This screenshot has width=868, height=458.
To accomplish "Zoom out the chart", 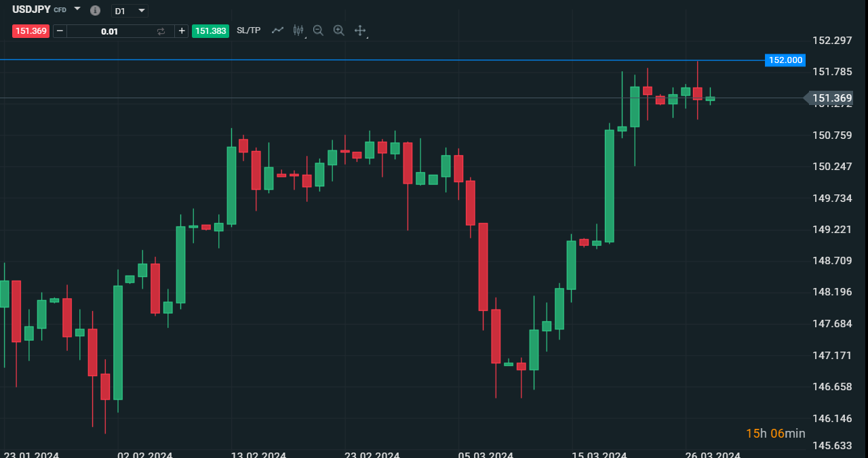I will 318,30.
